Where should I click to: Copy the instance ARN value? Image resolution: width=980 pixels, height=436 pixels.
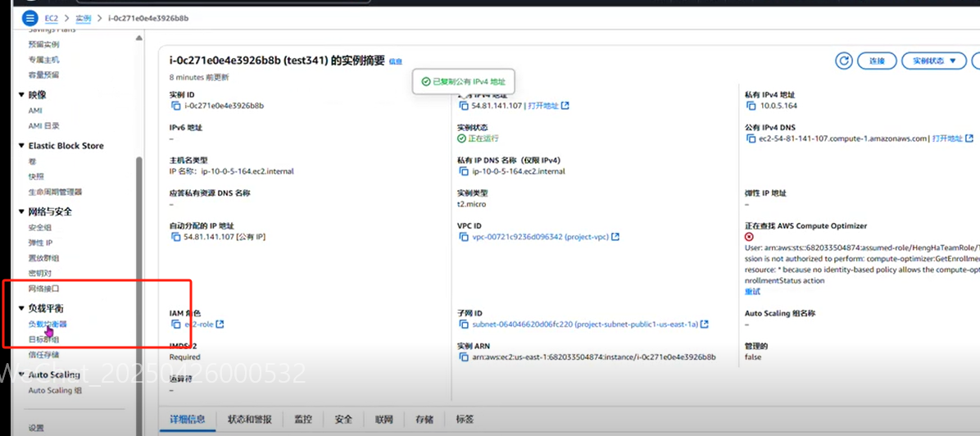463,357
